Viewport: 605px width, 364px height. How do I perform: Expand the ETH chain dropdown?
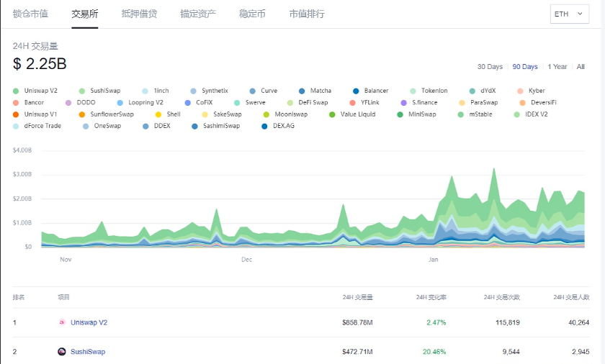(570, 14)
